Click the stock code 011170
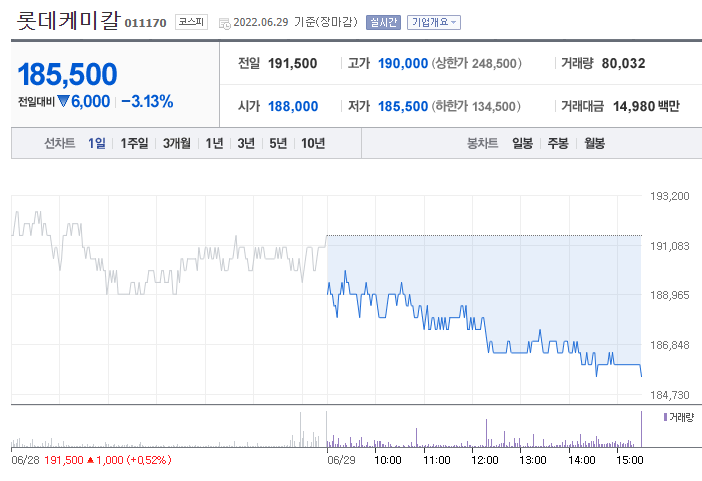Image resolution: width=702 pixels, height=481 pixels. pyautogui.click(x=145, y=23)
